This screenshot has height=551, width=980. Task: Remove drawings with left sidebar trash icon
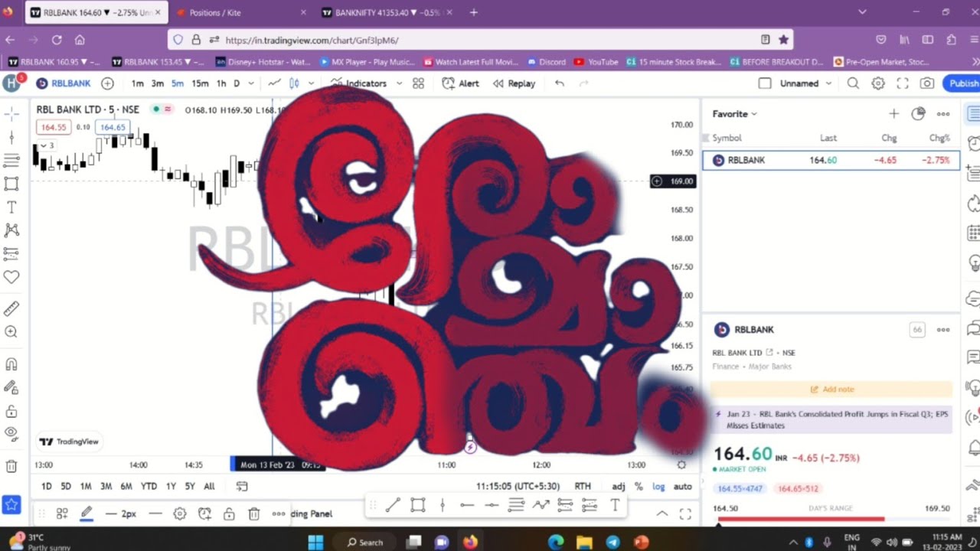click(x=11, y=466)
